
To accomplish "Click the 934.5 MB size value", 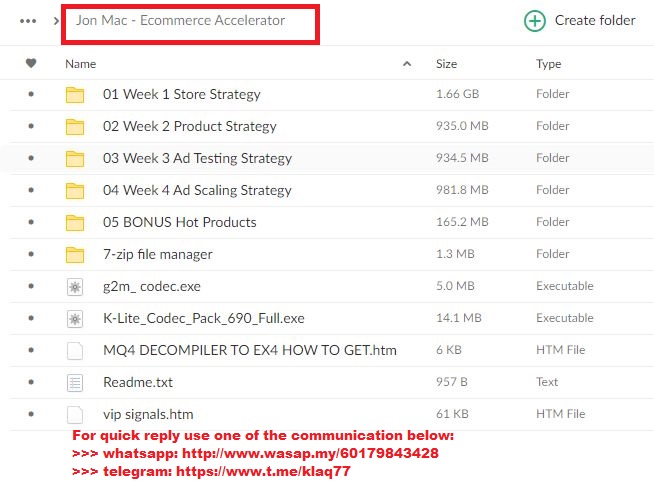I will 462,158.
